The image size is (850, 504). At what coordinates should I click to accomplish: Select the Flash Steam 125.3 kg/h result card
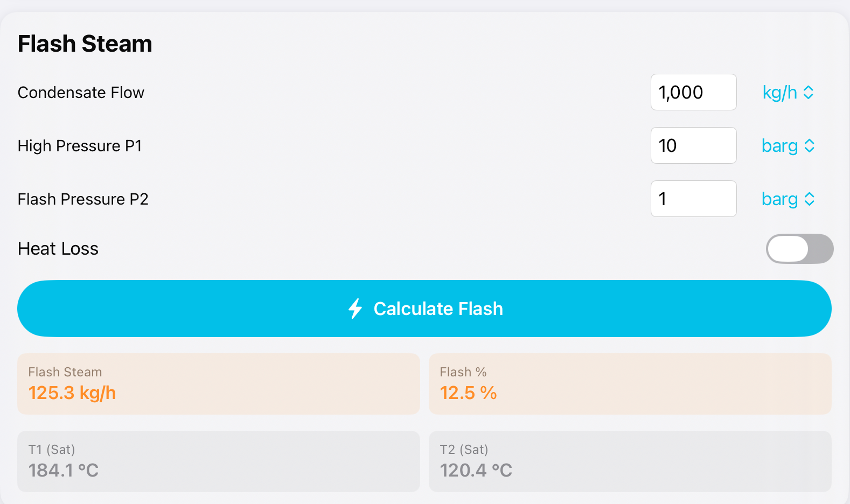[x=218, y=384]
